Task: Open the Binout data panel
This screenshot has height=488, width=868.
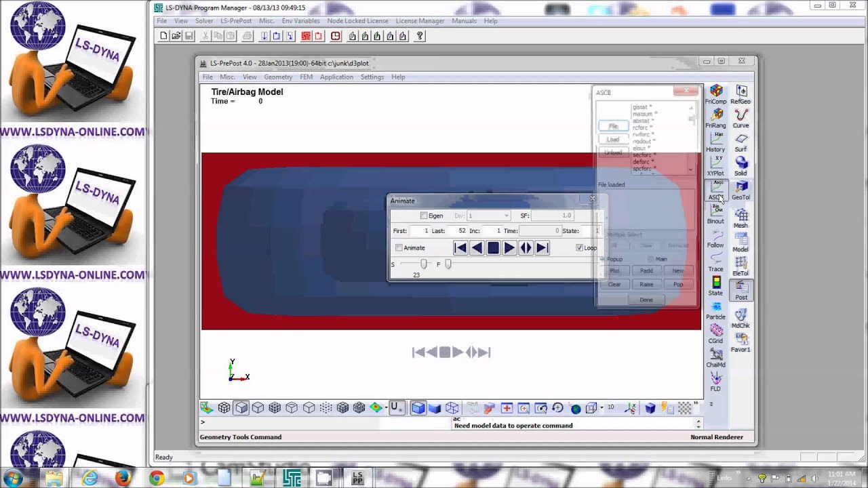Action: pos(715,214)
